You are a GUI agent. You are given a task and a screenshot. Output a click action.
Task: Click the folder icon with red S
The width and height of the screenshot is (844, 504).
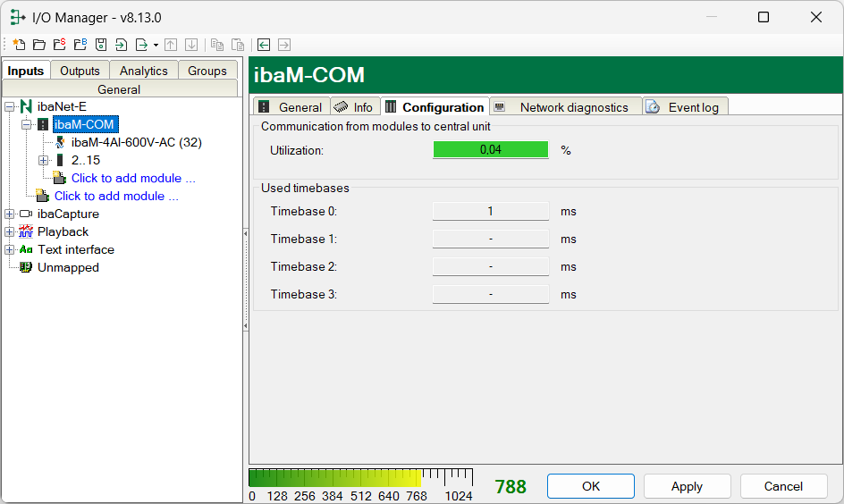pyautogui.click(x=60, y=45)
